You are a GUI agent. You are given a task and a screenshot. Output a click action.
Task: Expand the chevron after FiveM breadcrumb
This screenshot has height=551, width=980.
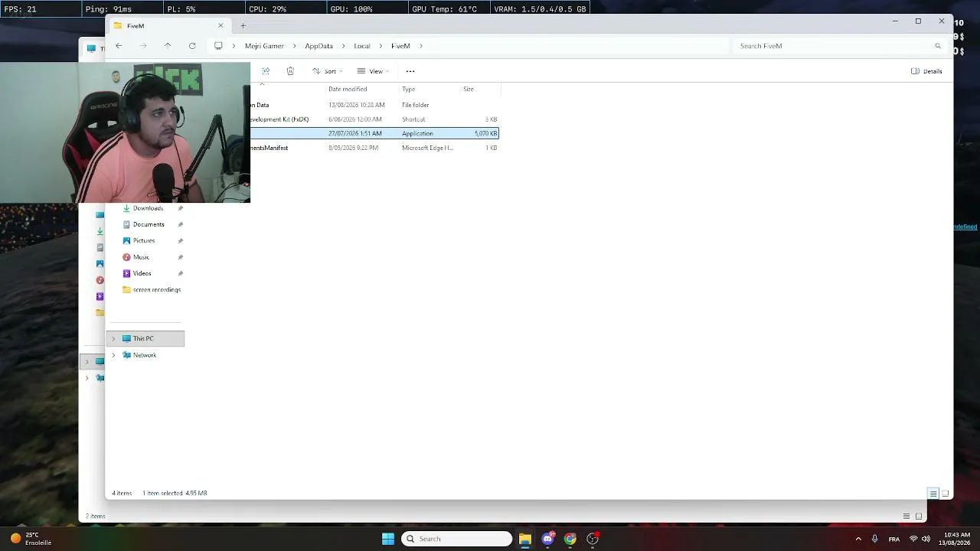(x=421, y=46)
